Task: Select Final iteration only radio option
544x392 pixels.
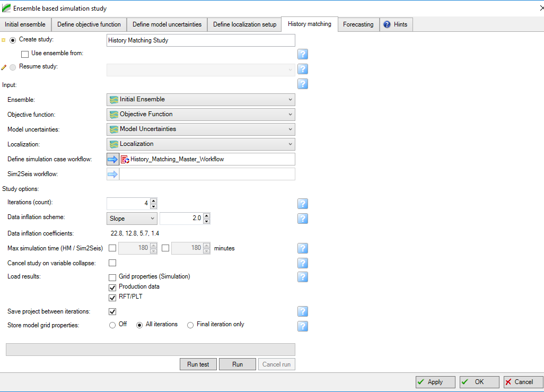Action: point(190,325)
